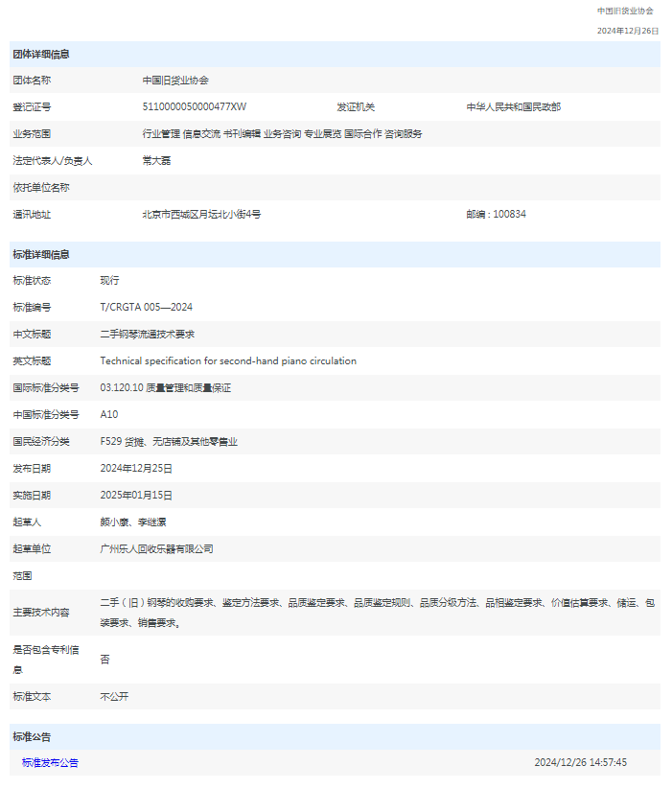Viewport: 672px width, 789px height.
Task: Click the organization name 中国旧货业协会 in the table
Action: click(x=175, y=81)
